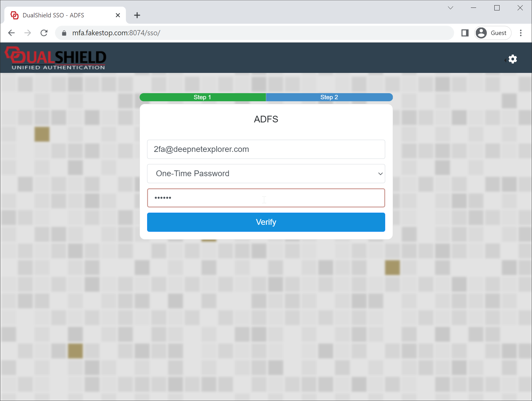This screenshot has width=532, height=401.
Task: Open the Guest profile menu
Action: (493, 33)
